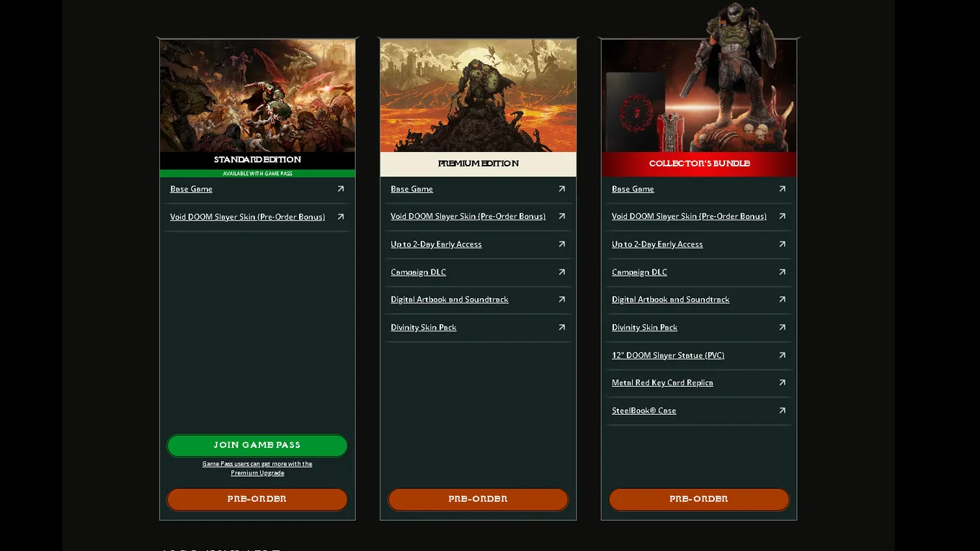The width and height of the screenshot is (980, 551).
Task: Click the Standard Edition title header
Action: click(257, 160)
